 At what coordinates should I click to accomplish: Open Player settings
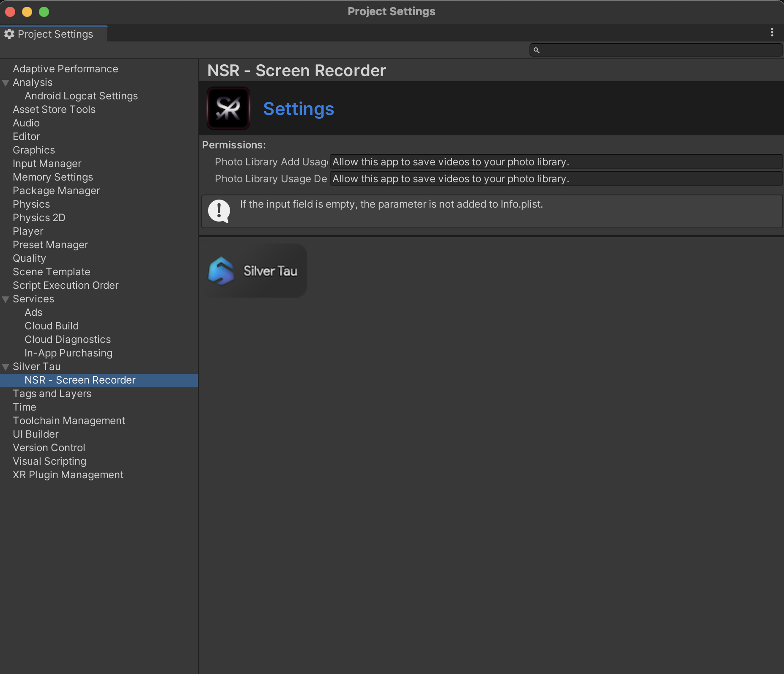tap(28, 231)
